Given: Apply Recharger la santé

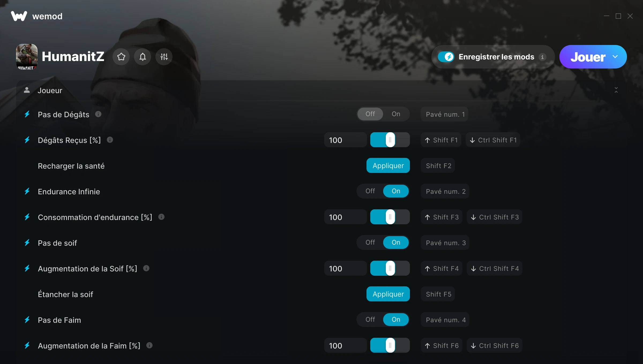Looking at the screenshot, I should [x=388, y=165].
